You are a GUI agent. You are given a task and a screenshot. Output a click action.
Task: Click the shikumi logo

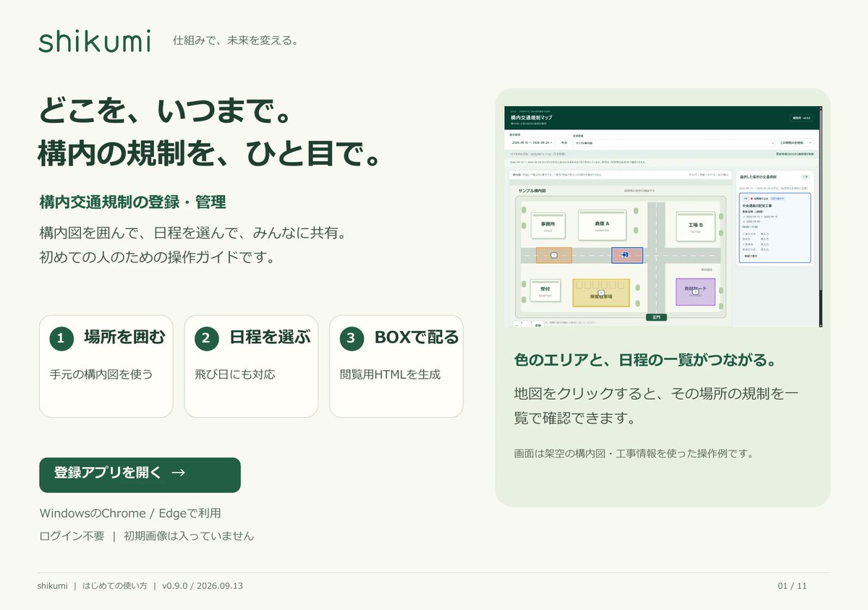point(95,40)
